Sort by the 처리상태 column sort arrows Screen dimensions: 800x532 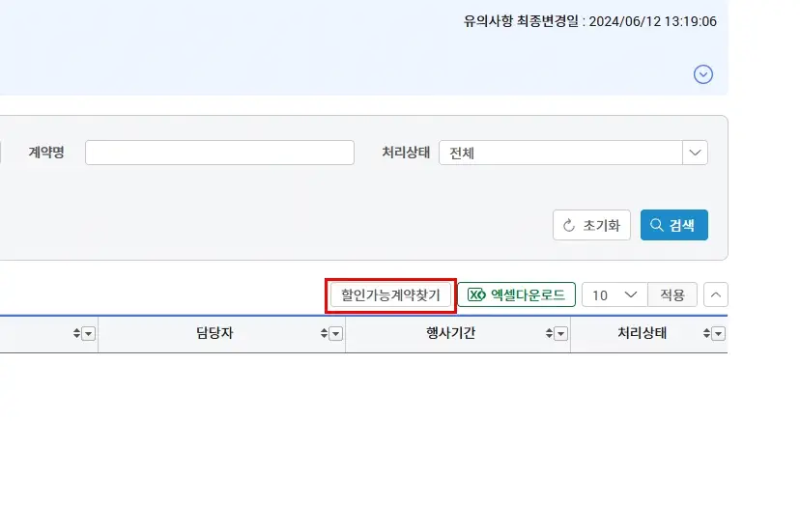pyautogui.click(x=706, y=334)
